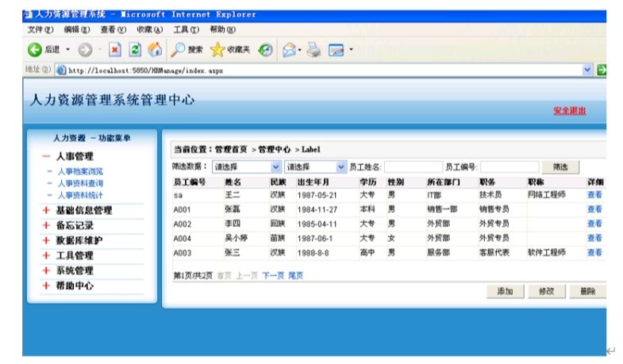
Task: Click the 客服代表 cell
Action: click(x=494, y=252)
